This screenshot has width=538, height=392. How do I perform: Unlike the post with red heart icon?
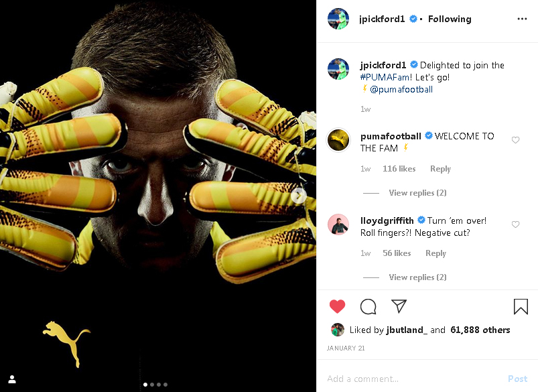tap(337, 306)
